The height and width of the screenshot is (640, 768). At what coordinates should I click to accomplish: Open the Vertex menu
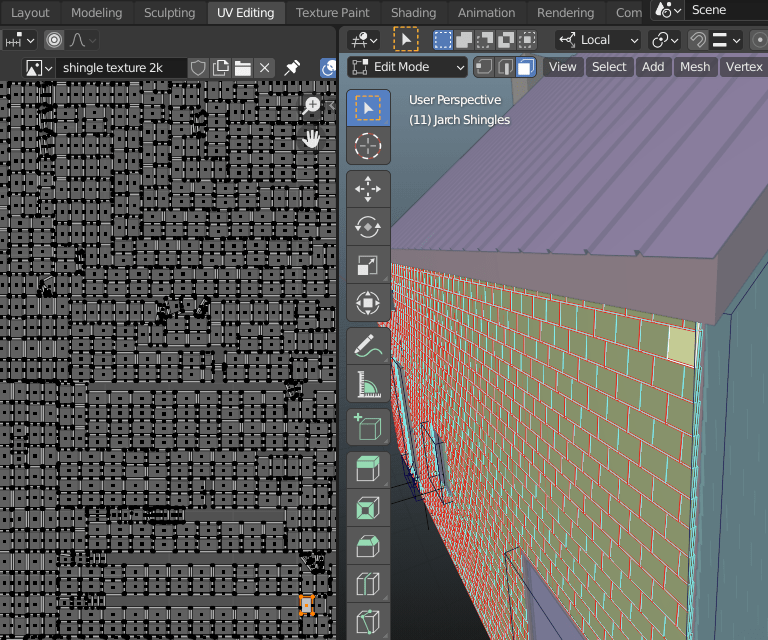(x=744, y=67)
